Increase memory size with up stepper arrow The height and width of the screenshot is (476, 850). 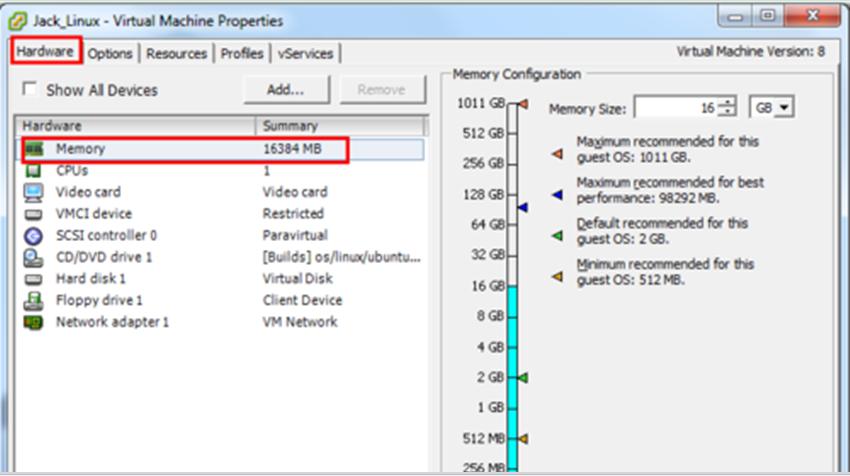pos(729,103)
